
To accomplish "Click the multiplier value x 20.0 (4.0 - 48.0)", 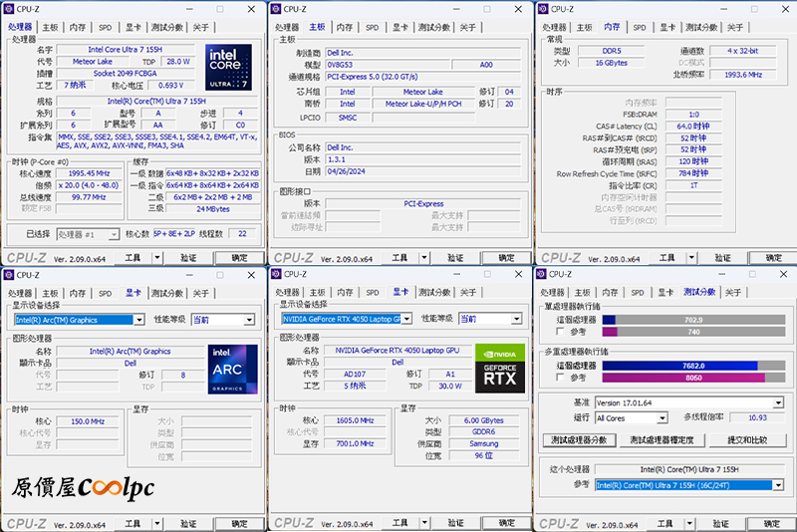I will click(x=89, y=185).
